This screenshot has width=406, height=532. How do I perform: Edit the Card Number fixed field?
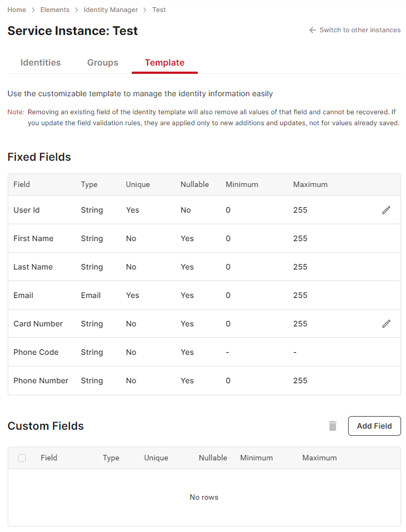386,324
